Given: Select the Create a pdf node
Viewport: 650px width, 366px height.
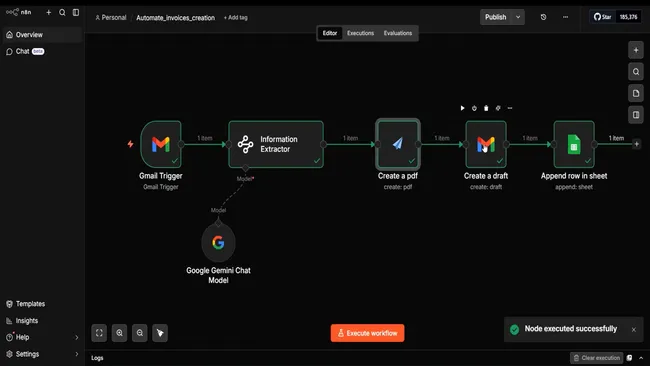Looking at the screenshot, I should [x=398, y=144].
